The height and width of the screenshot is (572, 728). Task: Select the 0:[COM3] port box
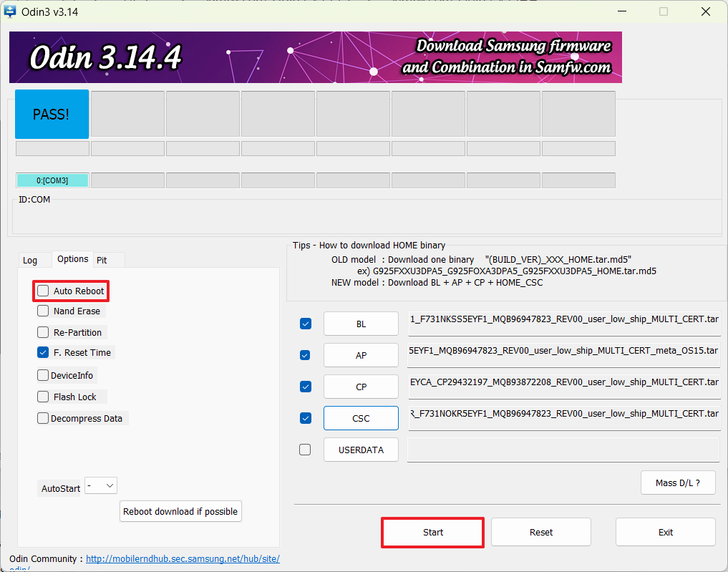point(52,180)
